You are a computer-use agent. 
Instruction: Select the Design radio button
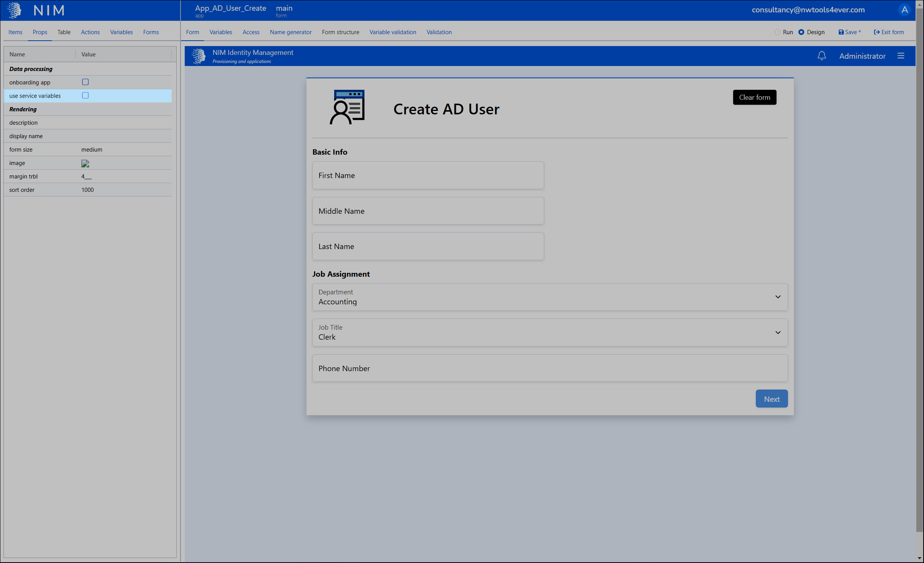click(x=801, y=32)
